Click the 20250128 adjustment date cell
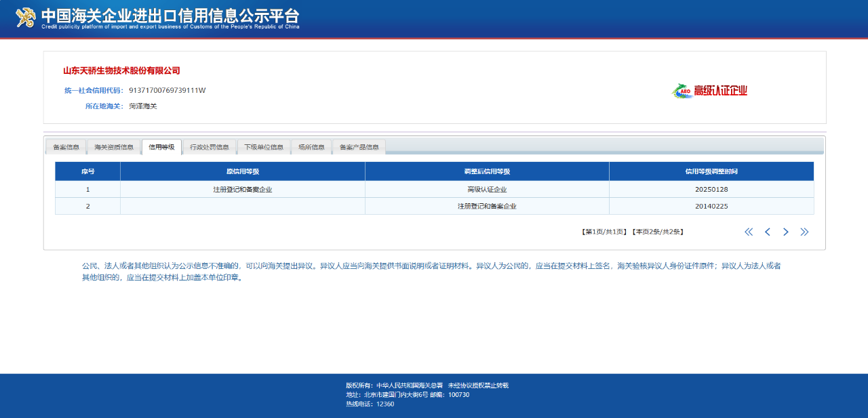The height and width of the screenshot is (418, 868). pyautogui.click(x=711, y=190)
